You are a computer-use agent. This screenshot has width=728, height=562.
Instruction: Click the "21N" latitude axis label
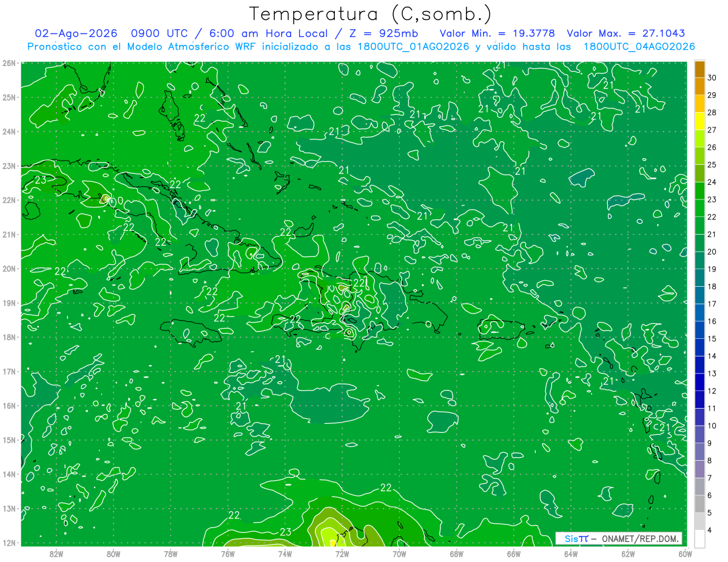point(9,234)
